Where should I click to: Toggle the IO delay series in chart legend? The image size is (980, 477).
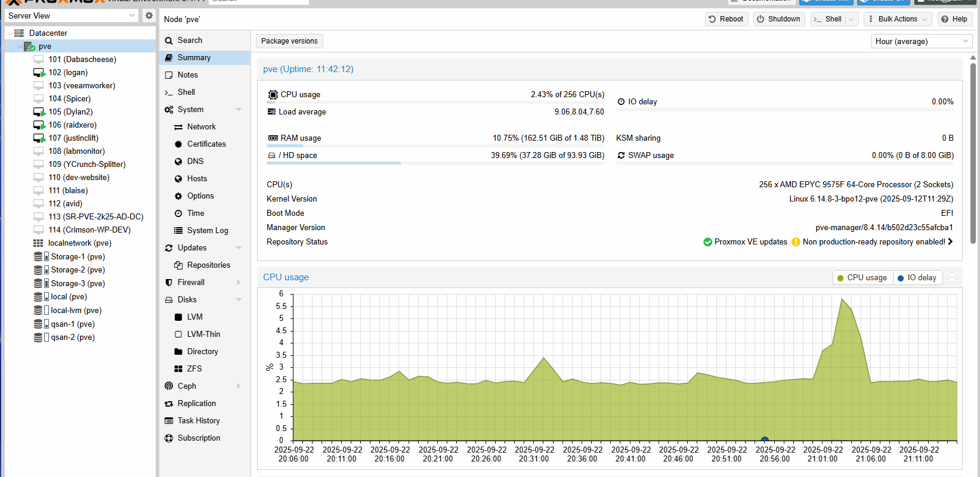[x=917, y=278]
